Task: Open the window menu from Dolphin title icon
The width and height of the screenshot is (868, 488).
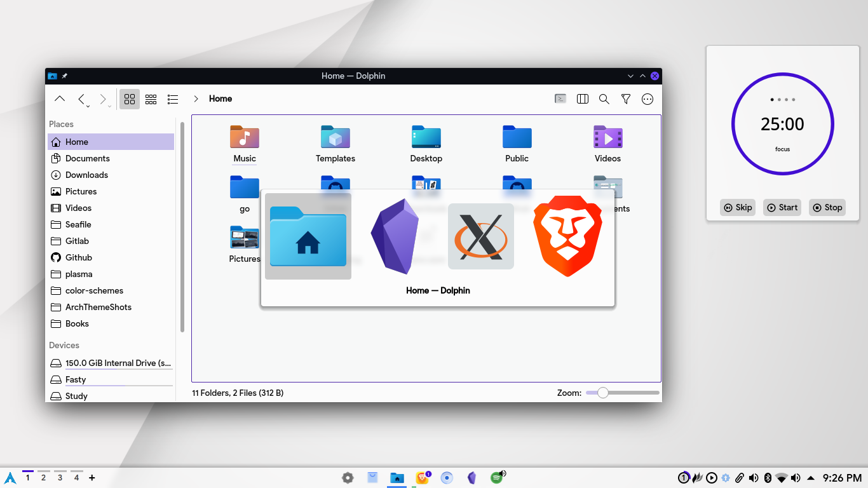Action: [x=52, y=76]
